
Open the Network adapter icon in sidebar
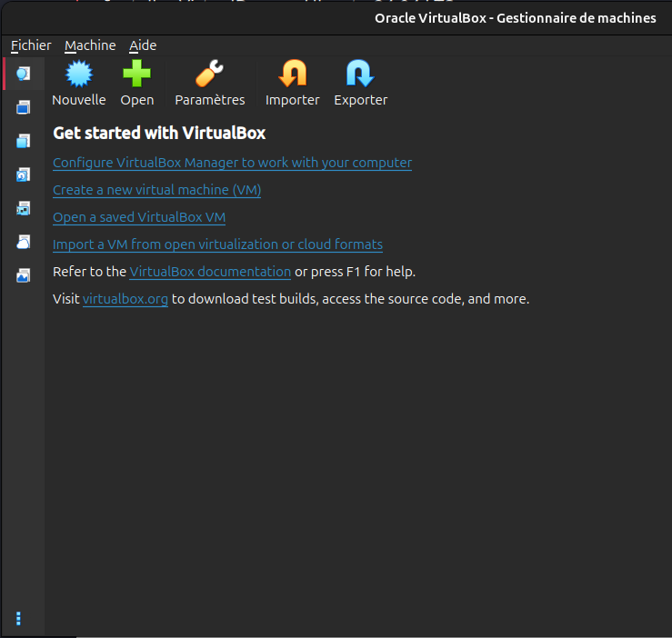(24, 208)
